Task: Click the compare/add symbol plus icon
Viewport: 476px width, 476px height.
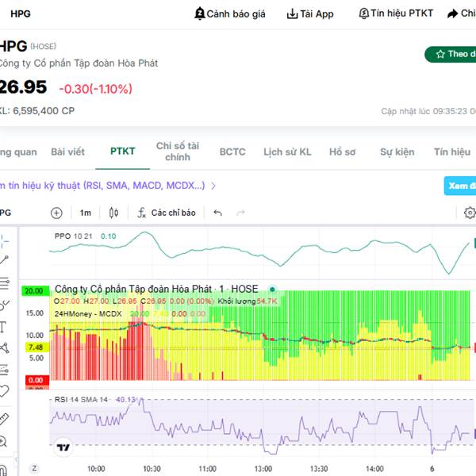Action: 56,213
